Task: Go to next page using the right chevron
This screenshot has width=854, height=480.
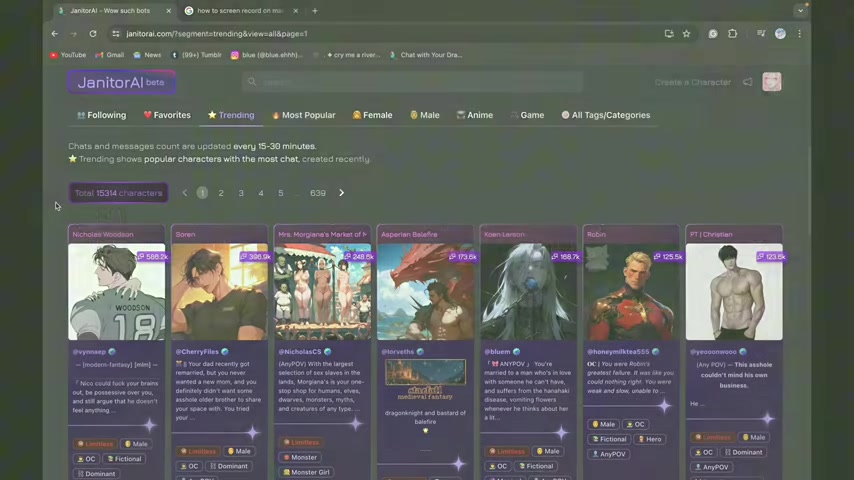Action: (x=341, y=193)
